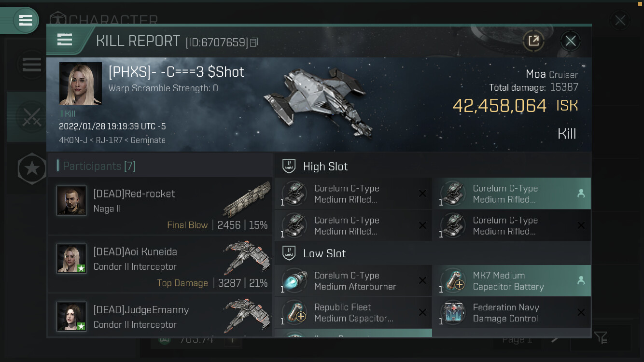644x362 pixels.
Task: Click the share kill report icon
Action: click(x=533, y=41)
